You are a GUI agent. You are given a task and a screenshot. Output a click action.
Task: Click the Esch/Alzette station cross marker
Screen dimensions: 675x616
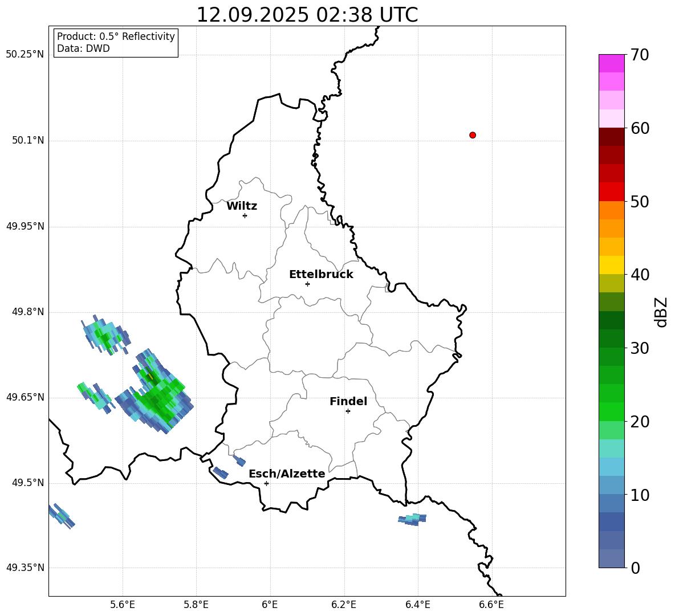click(266, 483)
